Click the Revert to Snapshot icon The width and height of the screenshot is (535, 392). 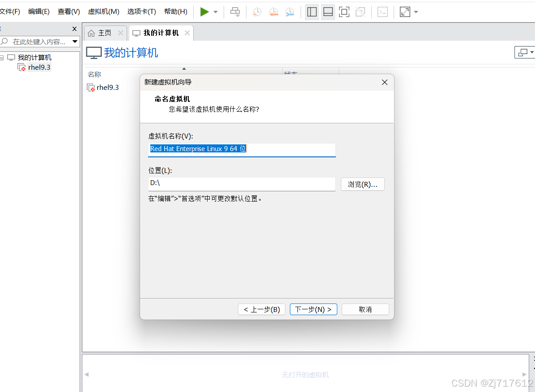click(x=273, y=12)
